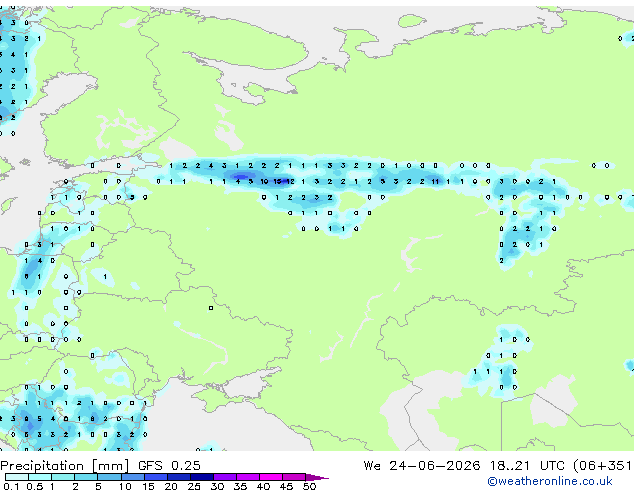This screenshot has height=490, width=634.
Task: Select the legend color segment between 5 and 10
Action: click(110, 477)
